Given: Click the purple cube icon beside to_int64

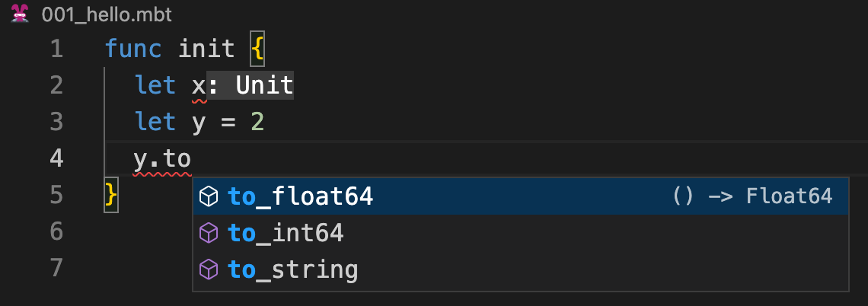Looking at the screenshot, I should point(208,233).
